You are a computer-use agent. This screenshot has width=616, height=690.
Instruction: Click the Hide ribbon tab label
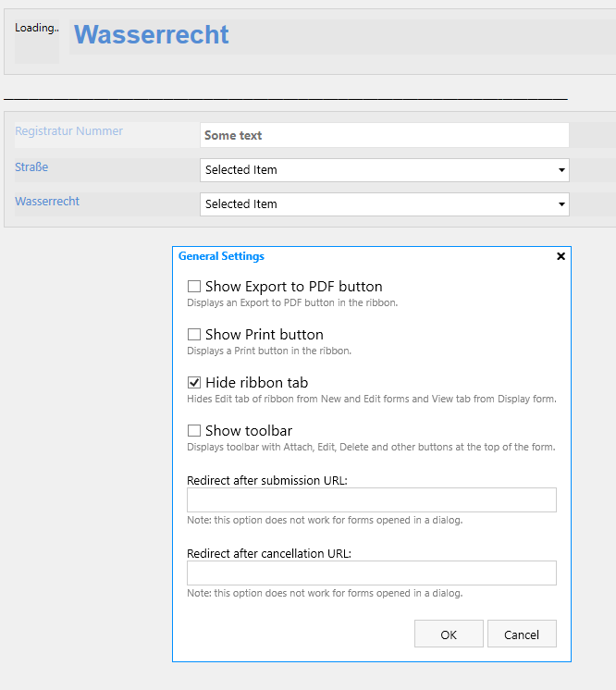point(257,382)
